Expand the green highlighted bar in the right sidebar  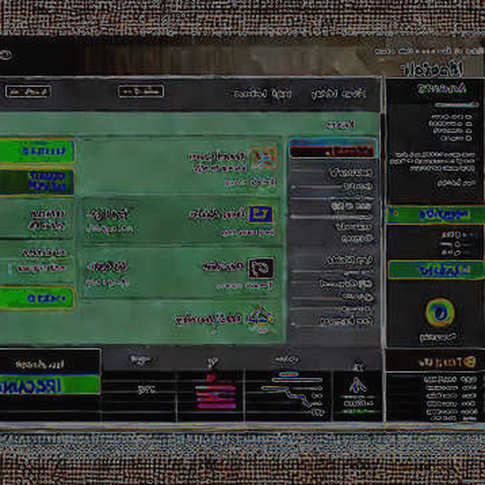[435, 215]
